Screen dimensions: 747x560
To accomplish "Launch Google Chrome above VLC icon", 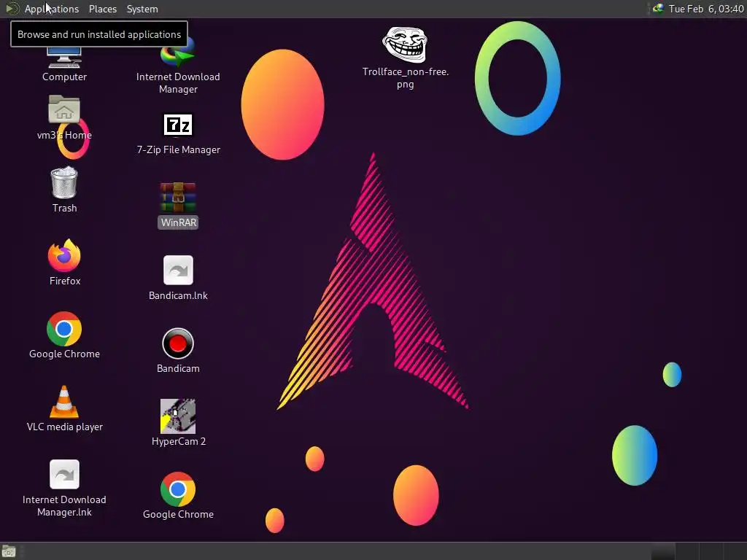I will point(64,329).
